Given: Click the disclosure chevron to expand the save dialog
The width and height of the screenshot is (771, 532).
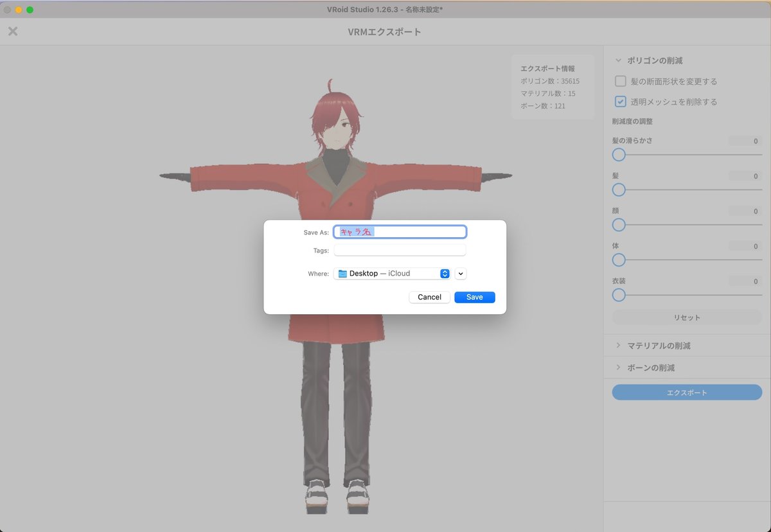Looking at the screenshot, I should [x=460, y=273].
